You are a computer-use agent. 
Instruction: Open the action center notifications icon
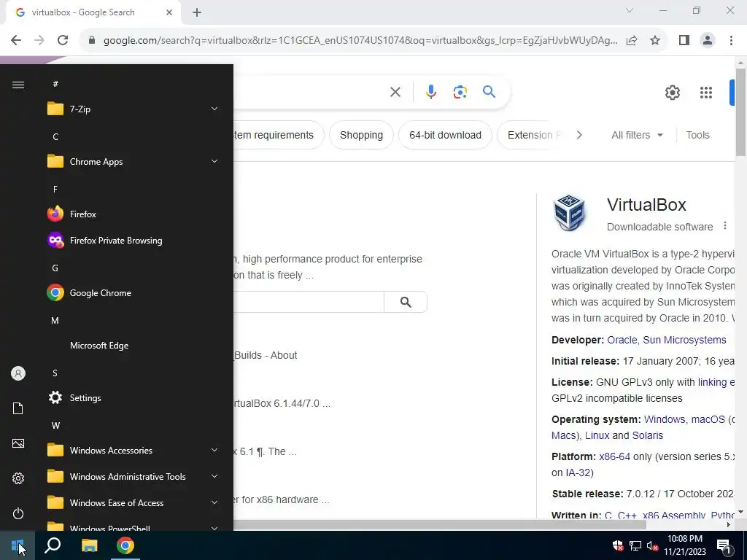point(724,545)
